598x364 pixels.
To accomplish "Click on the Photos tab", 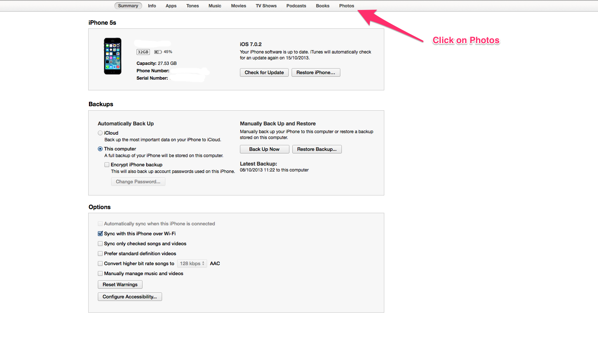I will pos(347,6).
